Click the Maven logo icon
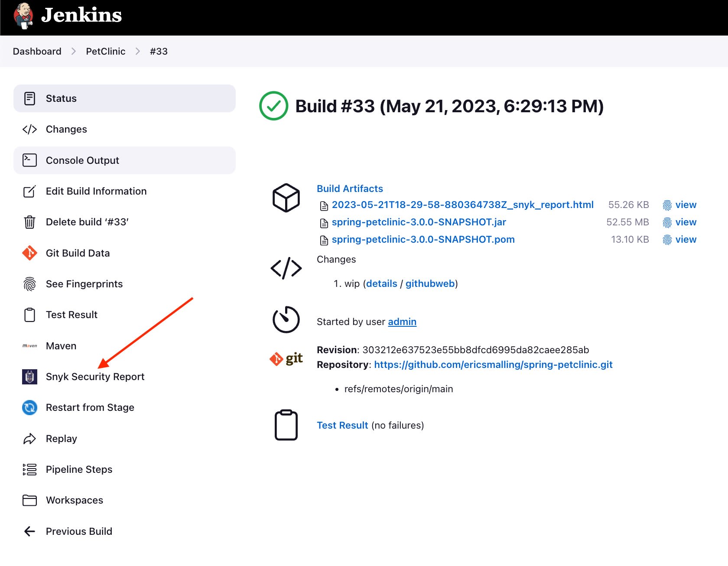 pyautogui.click(x=29, y=346)
